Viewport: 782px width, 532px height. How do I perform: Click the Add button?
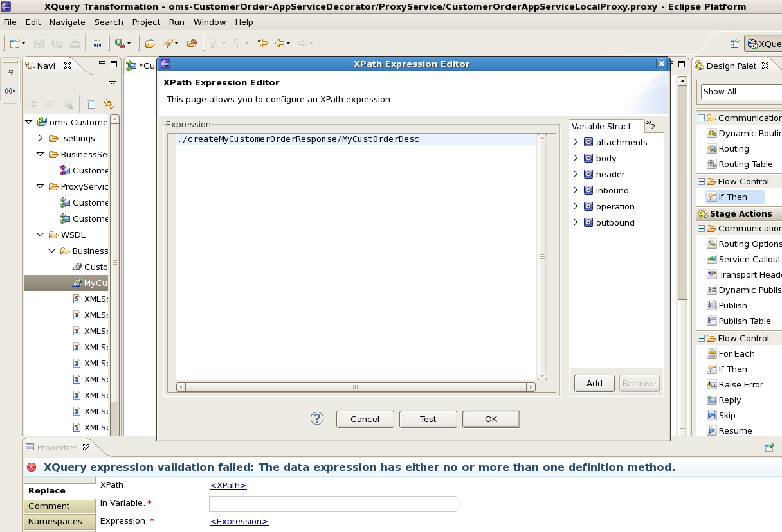pyautogui.click(x=594, y=383)
